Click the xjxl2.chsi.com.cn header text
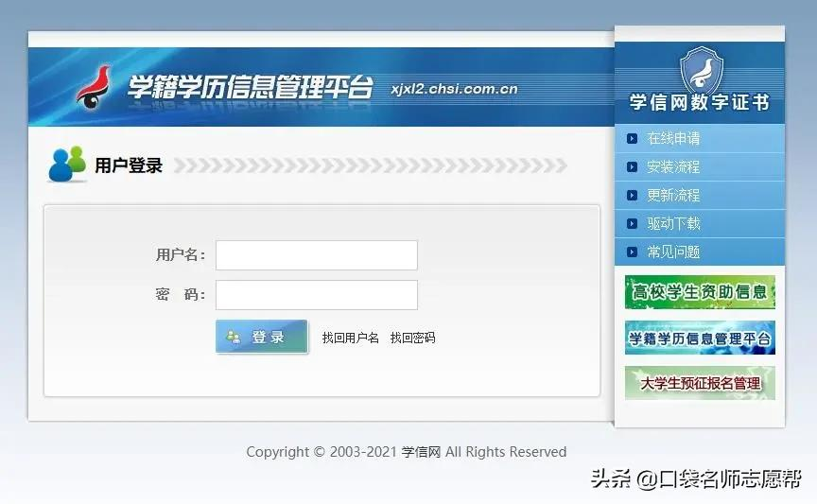Image resolution: width=817 pixels, height=504 pixels. click(x=454, y=89)
